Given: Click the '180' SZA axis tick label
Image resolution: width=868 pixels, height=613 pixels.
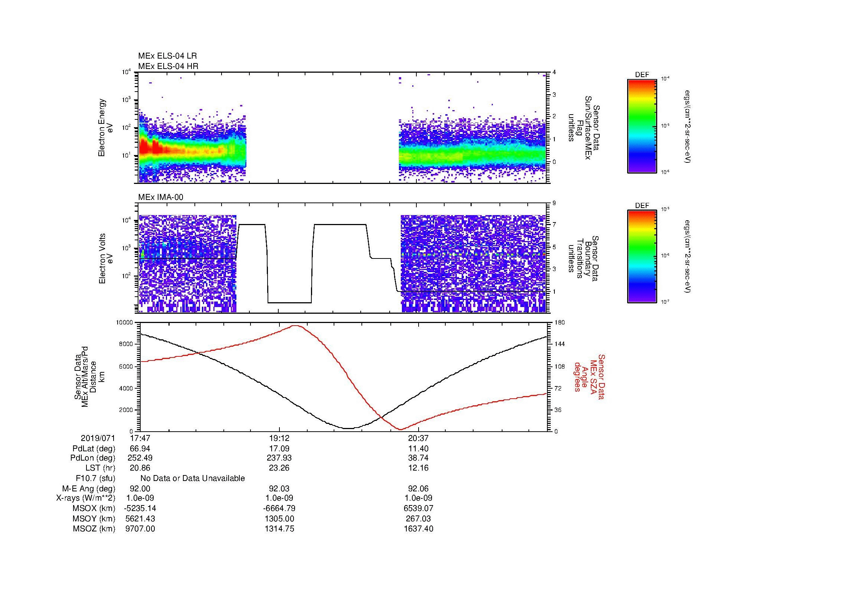Looking at the screenshot, I should [560, 323].
